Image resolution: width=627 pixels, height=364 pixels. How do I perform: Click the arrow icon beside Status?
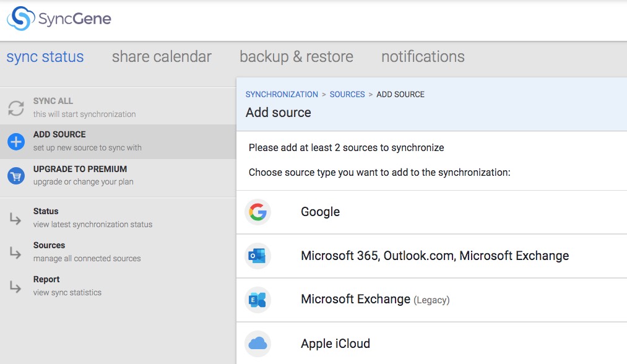15,219
